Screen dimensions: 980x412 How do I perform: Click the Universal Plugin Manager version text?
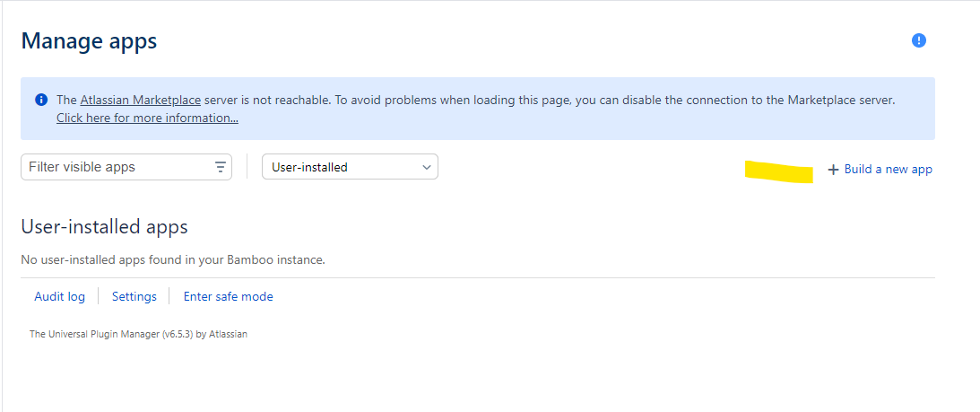138,335
